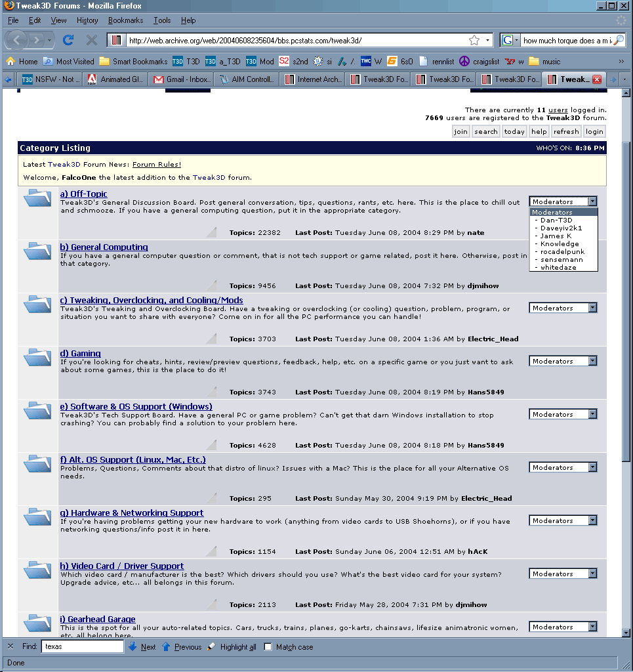Open Video Card / Driver Support link
Screen dimensions: 633x672
(121, 566)
